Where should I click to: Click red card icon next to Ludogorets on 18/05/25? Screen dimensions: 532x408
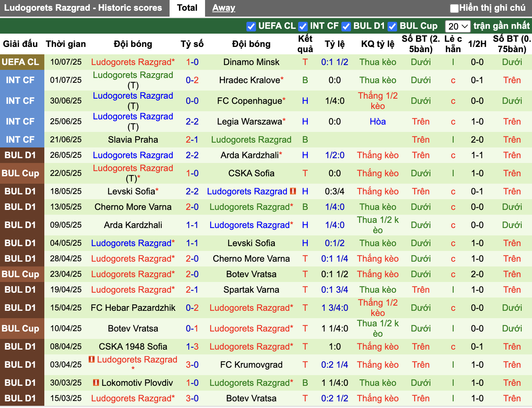pos(293,191)
